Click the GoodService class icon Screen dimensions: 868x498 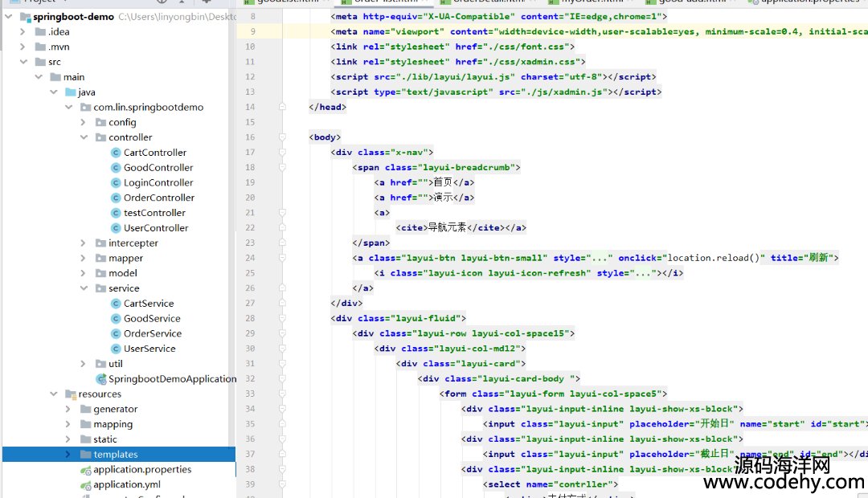[x=116, y=319]
